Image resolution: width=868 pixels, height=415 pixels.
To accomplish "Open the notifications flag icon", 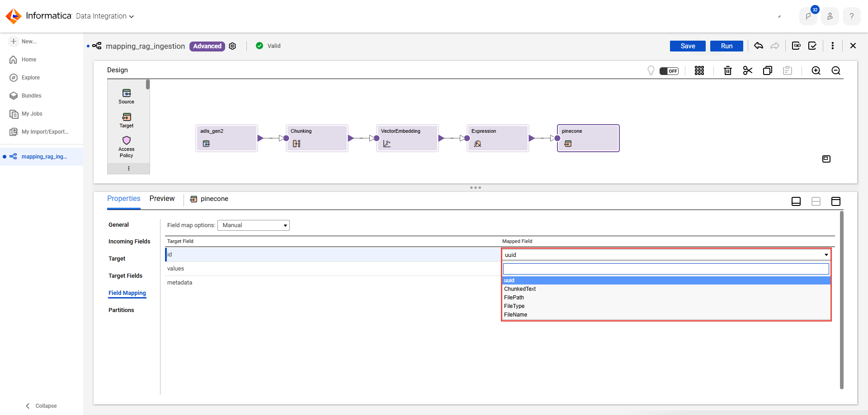I will pyautogui.click(x=808, y=16).
